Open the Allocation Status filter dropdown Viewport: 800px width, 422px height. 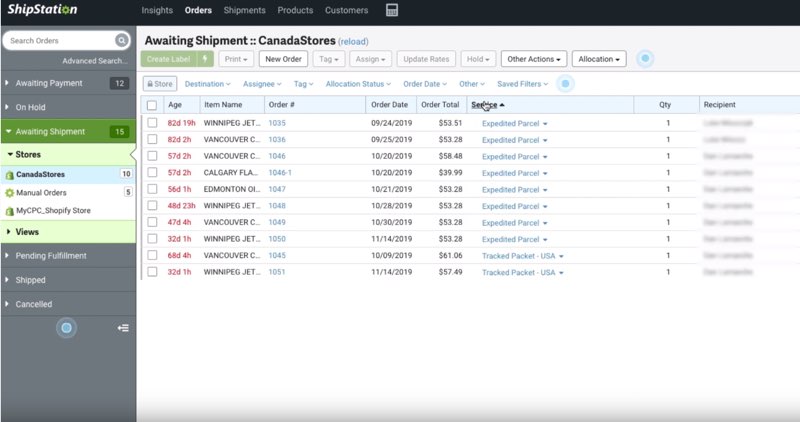coord(358,84)
